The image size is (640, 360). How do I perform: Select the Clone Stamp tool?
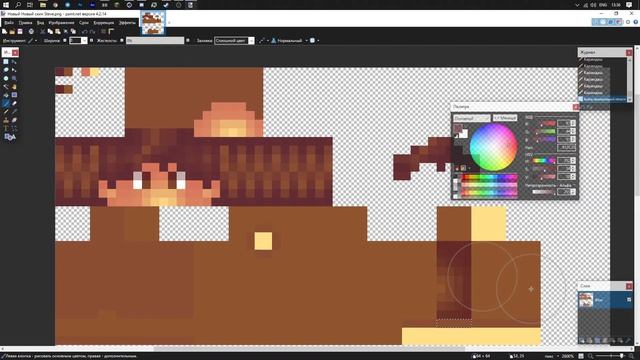pos(6,120)
